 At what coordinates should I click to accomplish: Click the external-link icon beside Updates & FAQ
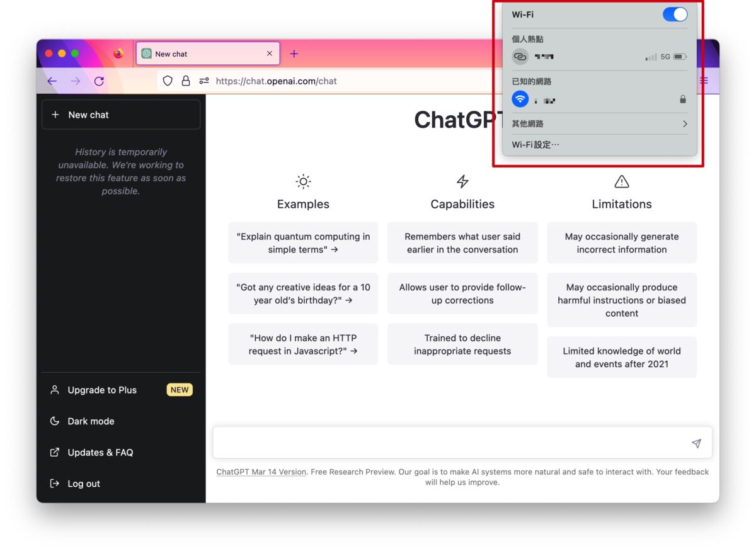click(55, 452)
